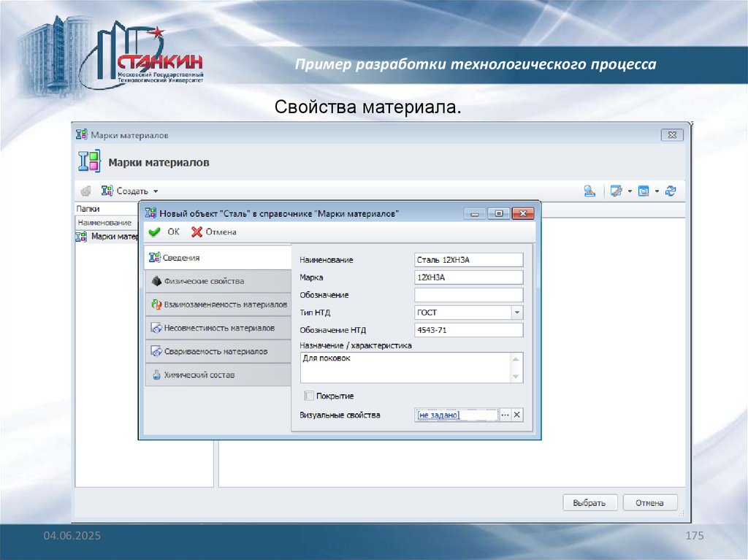This screenshot has height=560, width=748.
Task: Click the window layout icon in toolbar
Action: (x=644, y=191)
